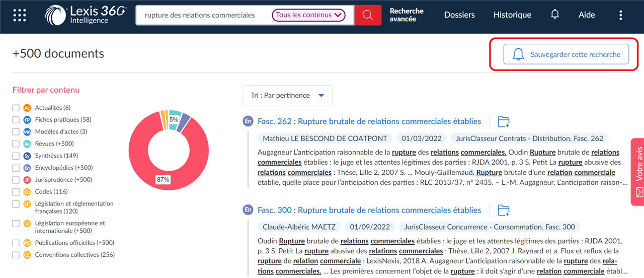Expand the Tous les contenus dropdown
The image size is (644, 278).
(x=309, y=15)
